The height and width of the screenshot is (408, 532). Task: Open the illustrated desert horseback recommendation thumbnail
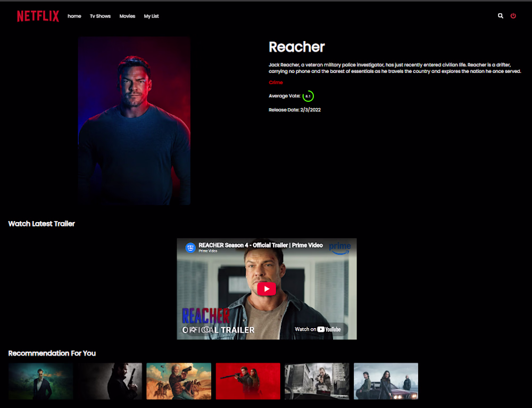179,381
